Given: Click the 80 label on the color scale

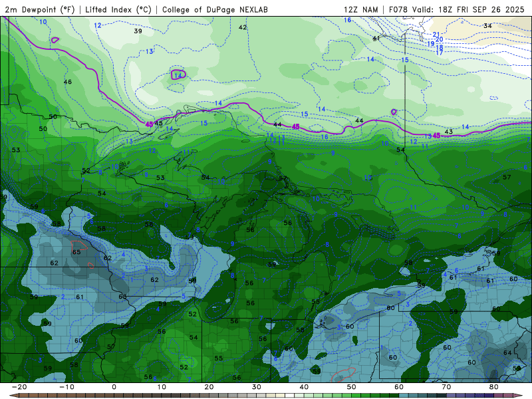Looking at the screenshot, I should (494, 387).
